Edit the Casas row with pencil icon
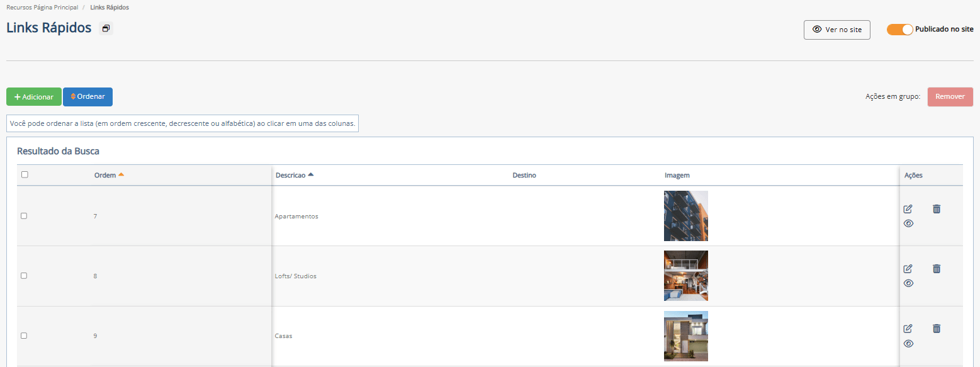 [908, 329]
